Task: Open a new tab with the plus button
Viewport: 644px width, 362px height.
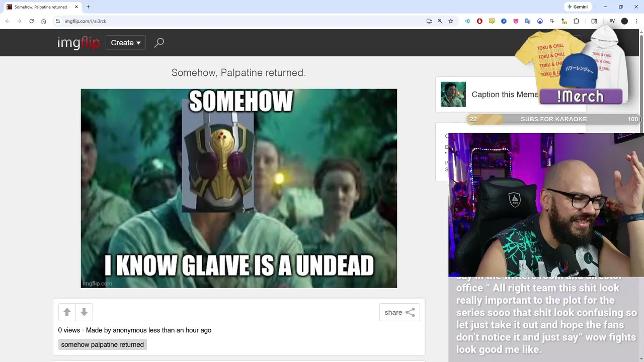Action: pos(89,7)
